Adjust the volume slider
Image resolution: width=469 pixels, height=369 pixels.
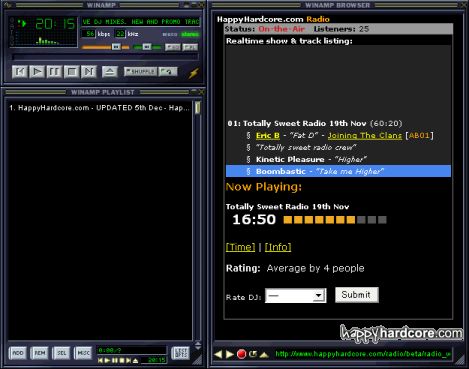pos(106,47)
